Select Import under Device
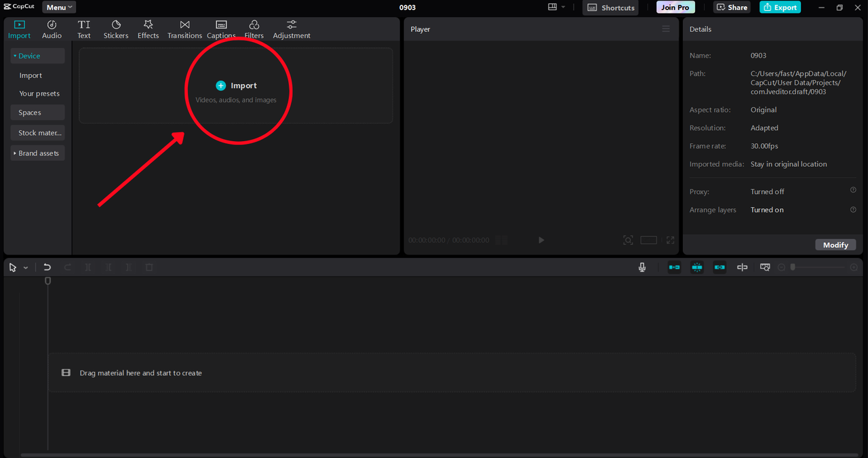 point(31,75)
